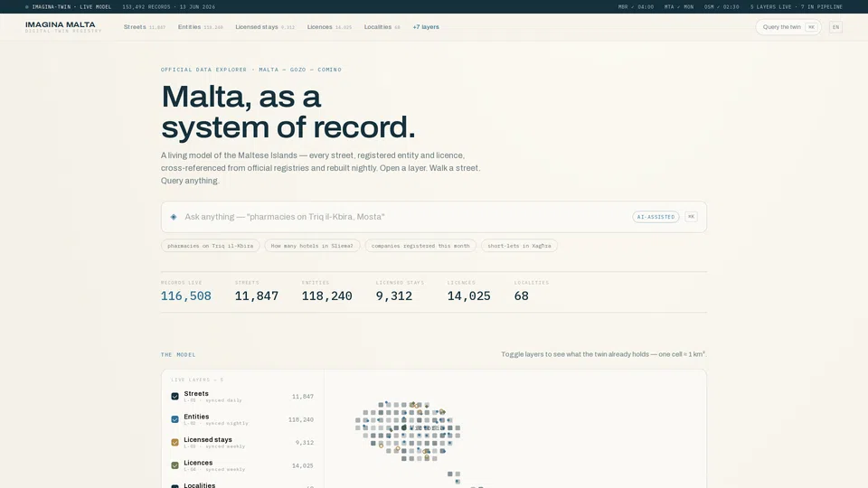The width and height of the screenshot is (868, 488).
Task: Click the 'OSM ✓ 02:30' sync status
Action: pyautogui.click(x=722, y=7)
